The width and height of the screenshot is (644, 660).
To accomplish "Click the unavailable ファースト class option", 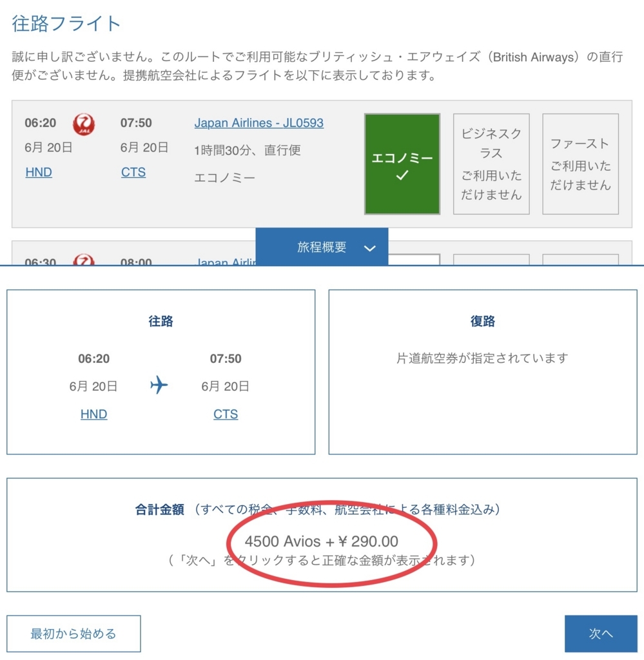I will [580, 163].
